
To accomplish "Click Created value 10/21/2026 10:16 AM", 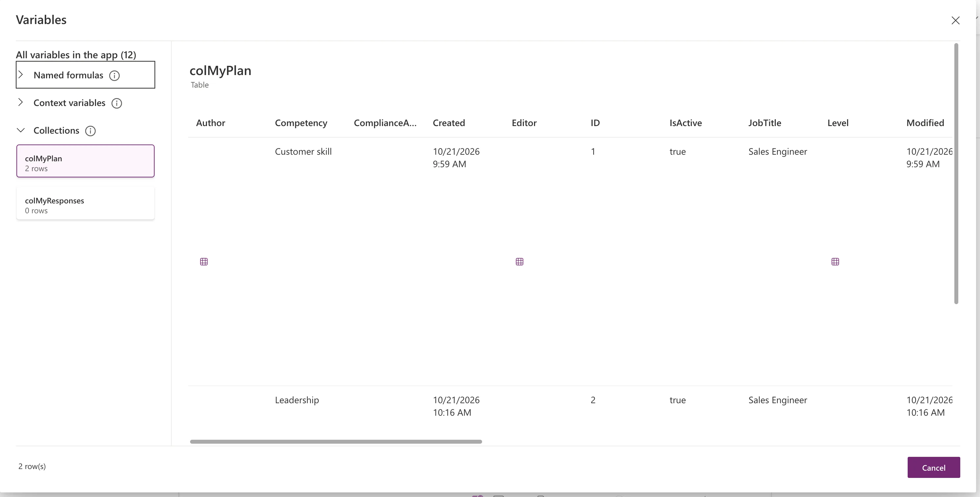I will pos(456,406).
